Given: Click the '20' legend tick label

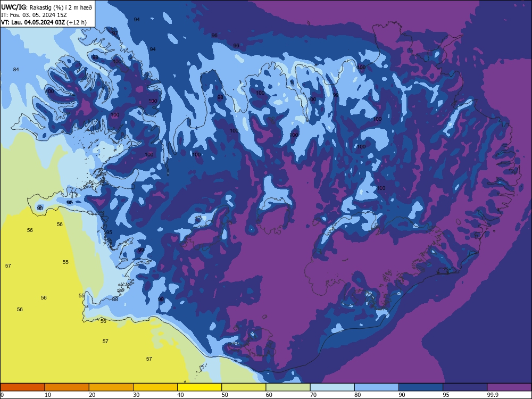Looking at the screenshot, I should 92,395.
